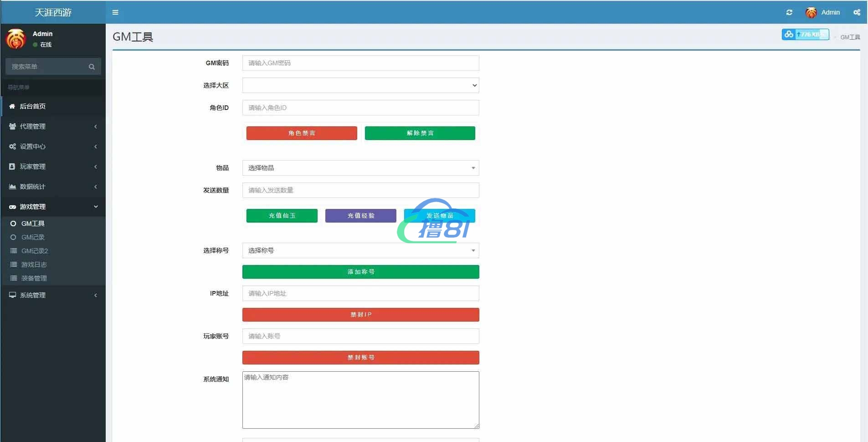Click the search magnifier icon in sidebar
868x442 pixels.
[x=92, y=67]
